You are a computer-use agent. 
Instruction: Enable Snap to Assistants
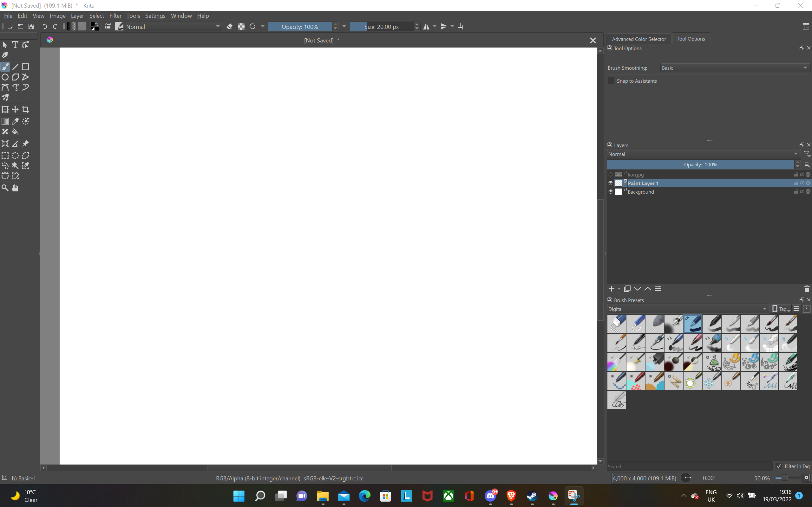(610, 81)
